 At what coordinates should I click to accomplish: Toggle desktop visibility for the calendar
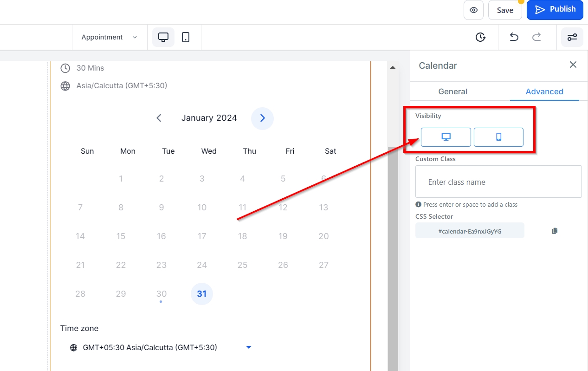(x=446, y=137)
